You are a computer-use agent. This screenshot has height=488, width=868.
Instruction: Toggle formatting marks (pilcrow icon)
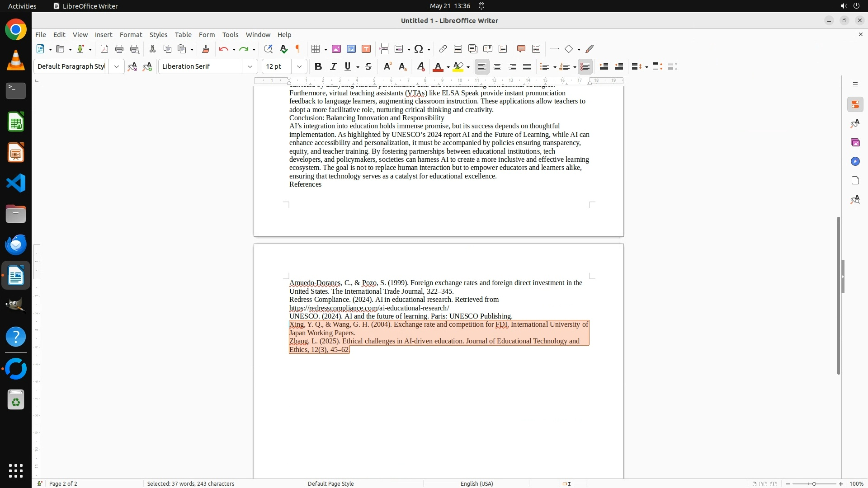pos(298,49)
